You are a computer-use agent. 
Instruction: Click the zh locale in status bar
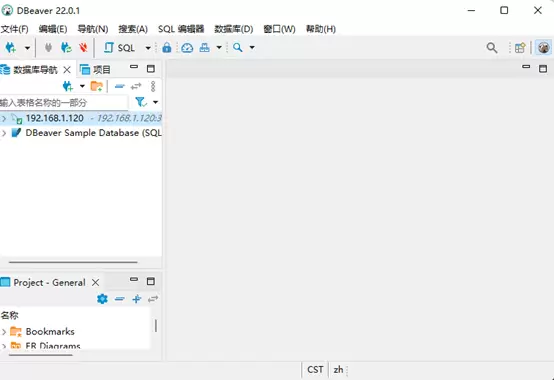tap(338, 369)
